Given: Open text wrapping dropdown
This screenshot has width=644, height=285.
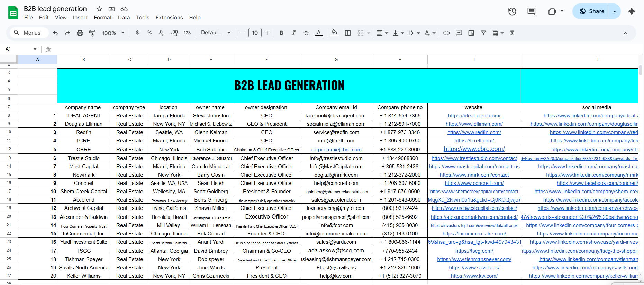Looking at the screenshot, I should click(x=414, y=33).
